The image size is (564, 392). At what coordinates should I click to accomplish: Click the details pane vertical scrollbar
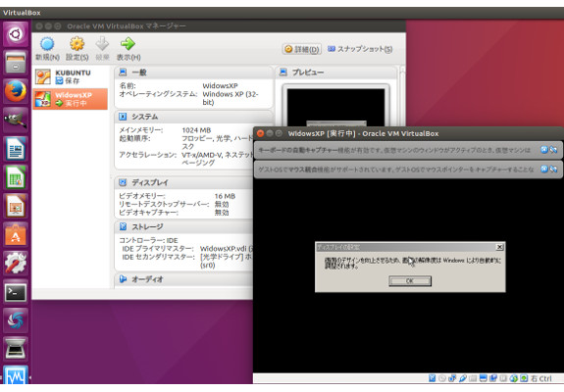[402, 95]
